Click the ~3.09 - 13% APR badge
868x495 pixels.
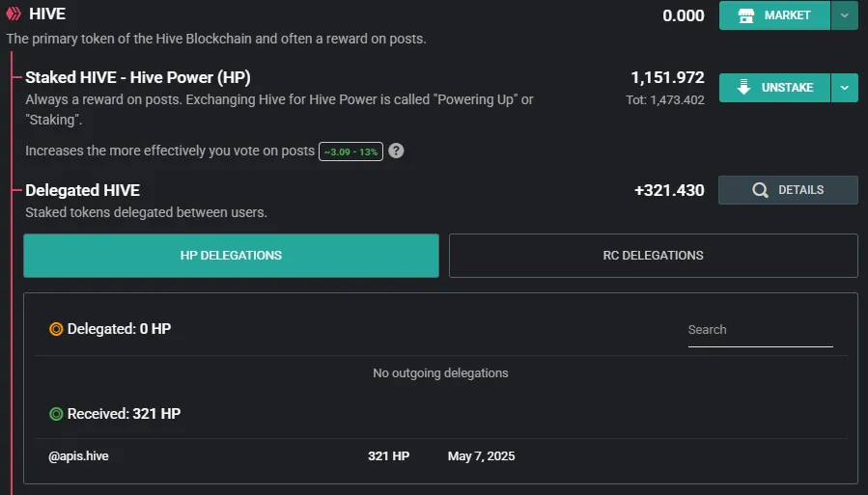pos(350,151)
